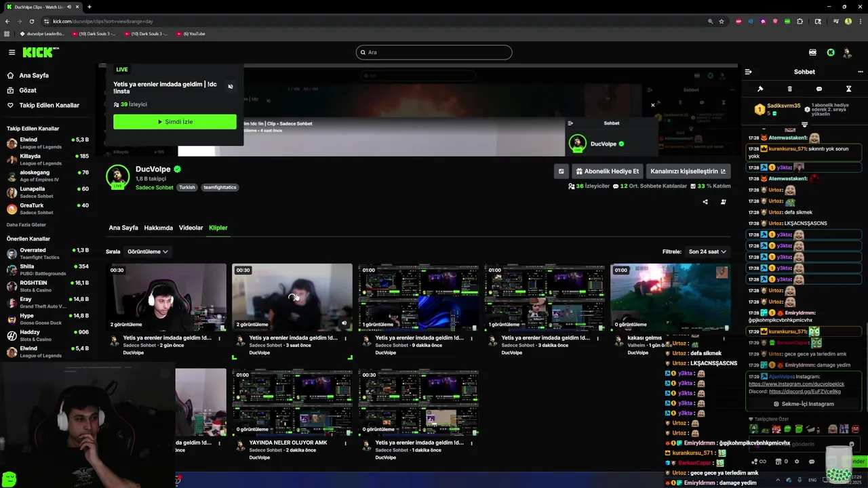Expand the chat leaderboard arrow
The width and height of the screenshot is (868, 488).
point(805,125)
